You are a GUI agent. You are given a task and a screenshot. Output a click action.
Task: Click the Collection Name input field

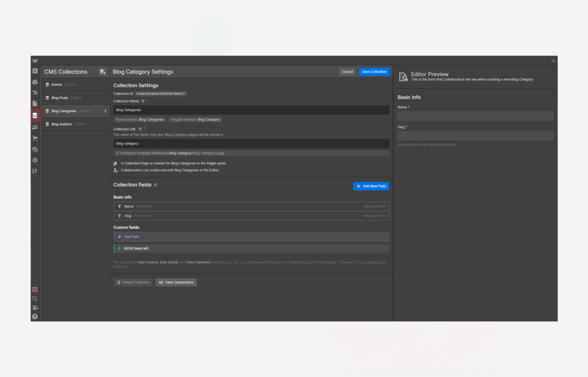[251, 110]
